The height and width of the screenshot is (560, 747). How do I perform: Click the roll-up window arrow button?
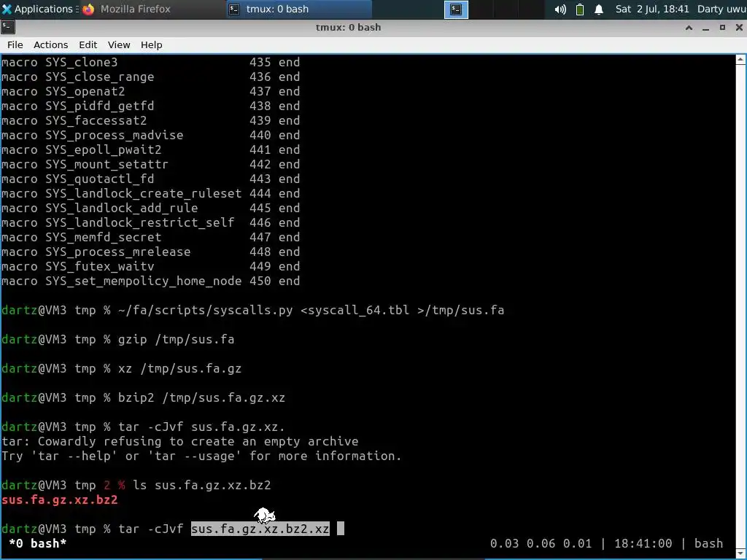[689, 28]
